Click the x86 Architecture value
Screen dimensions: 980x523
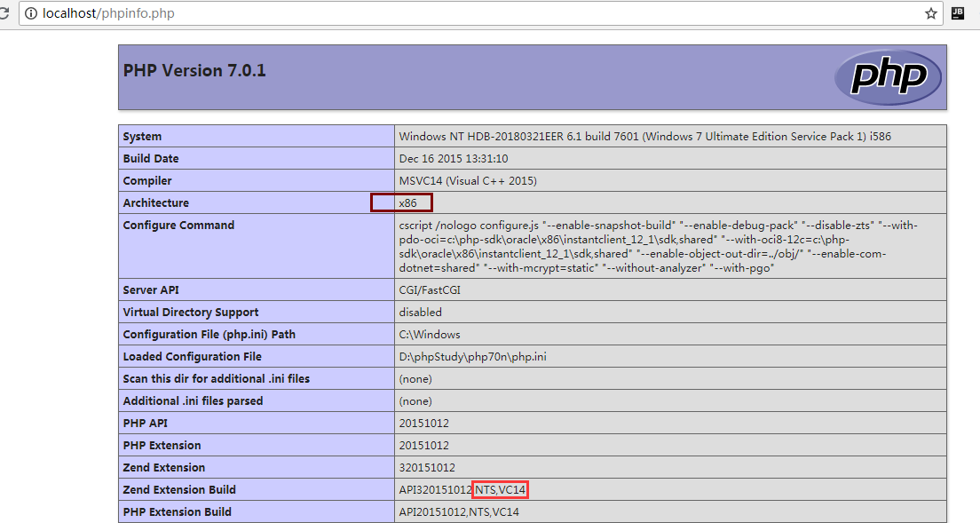407,203
